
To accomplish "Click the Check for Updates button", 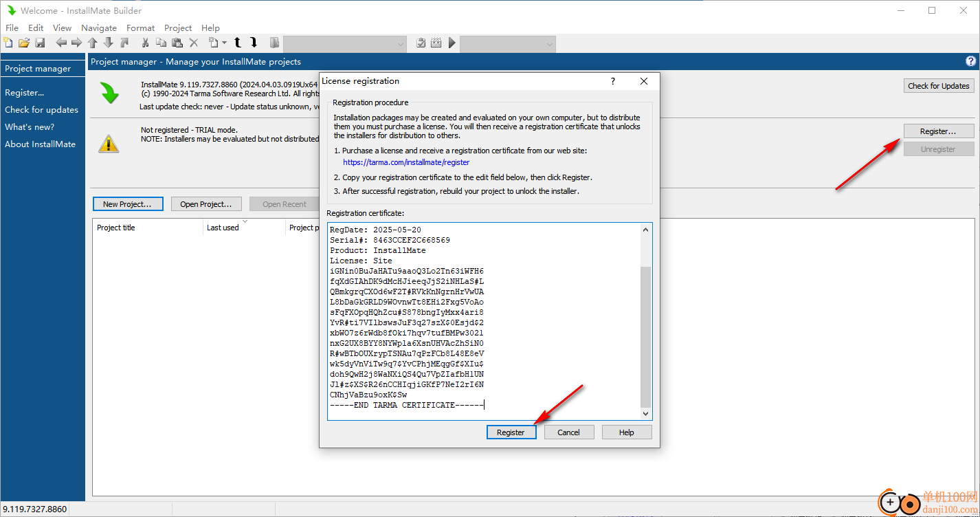I will [938, 86].
